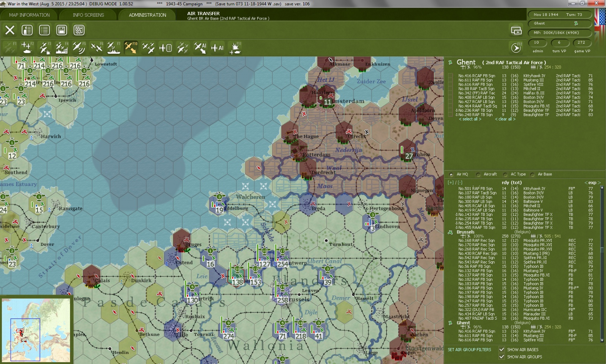Expand all groups with the [+] control
This screenshot has width=606, height=364.
450,183
